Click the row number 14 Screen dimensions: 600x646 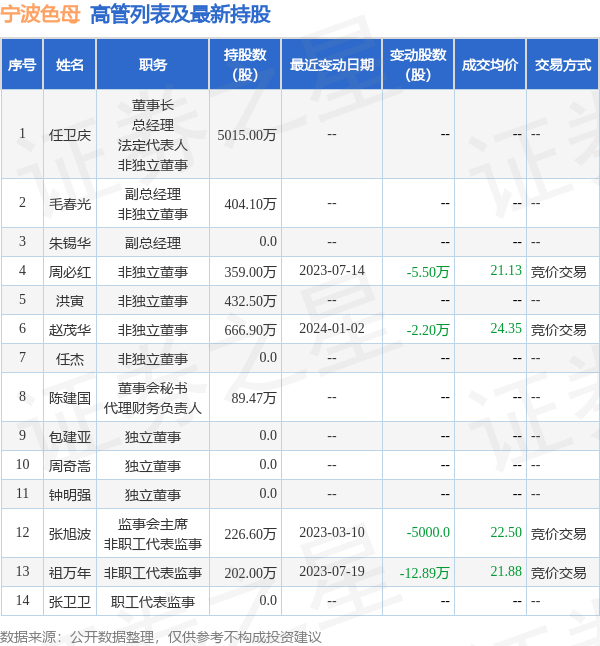coord(22,600)
